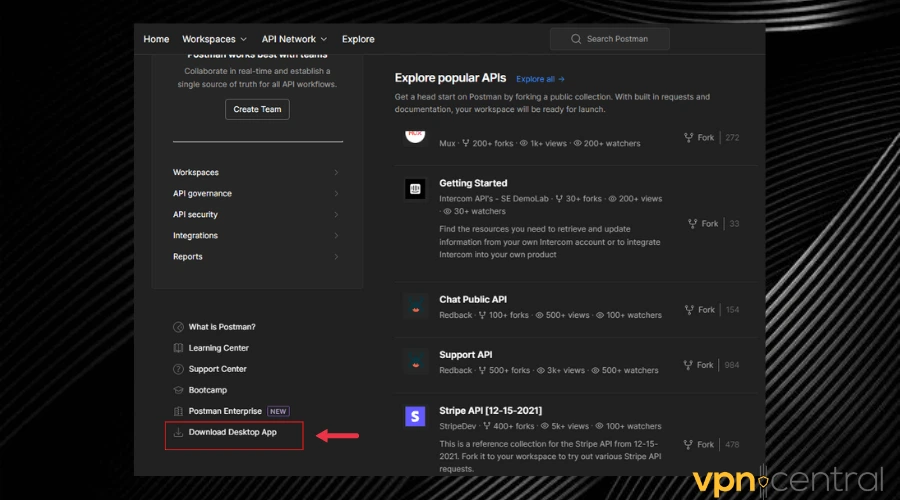Click the Mux collection logo
The image size is (900, 500).
[415, 135]
